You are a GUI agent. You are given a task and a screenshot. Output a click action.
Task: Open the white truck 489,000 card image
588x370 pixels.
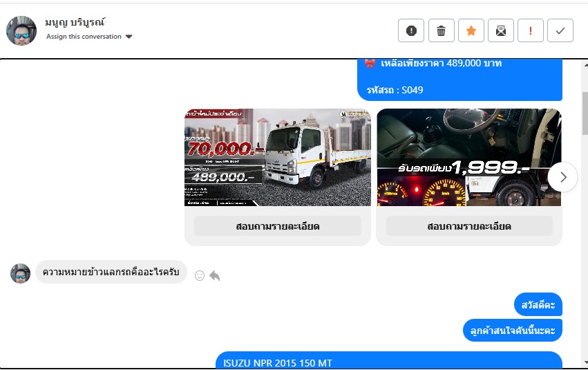(x=278, y=157)
